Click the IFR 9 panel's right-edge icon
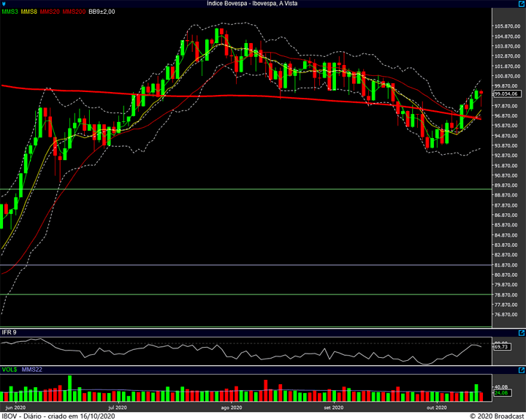526x420 pixels. pos(519,332)
